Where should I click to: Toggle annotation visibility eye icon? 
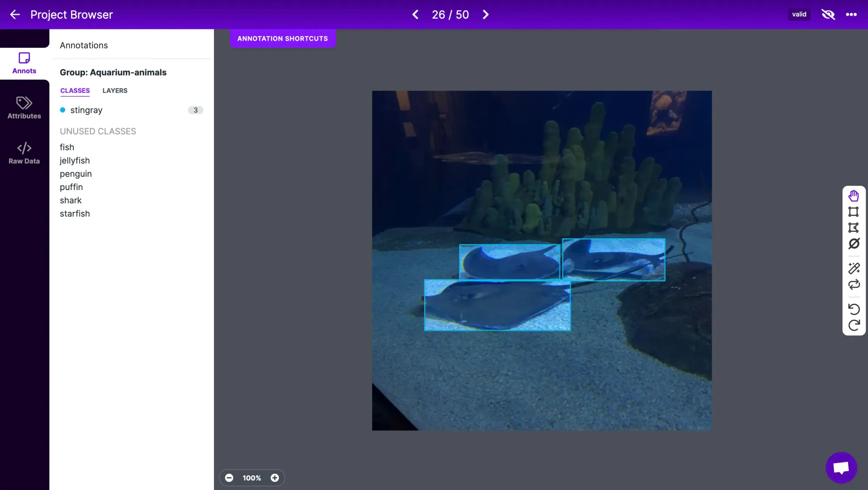click(x=828, y=14)
